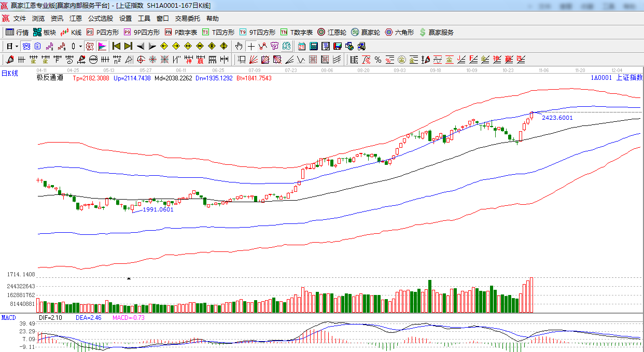This screenshot has height=352, width=644.
Task: Click the 2423.6001 price label on chart
Action: (x=557, y=118)
